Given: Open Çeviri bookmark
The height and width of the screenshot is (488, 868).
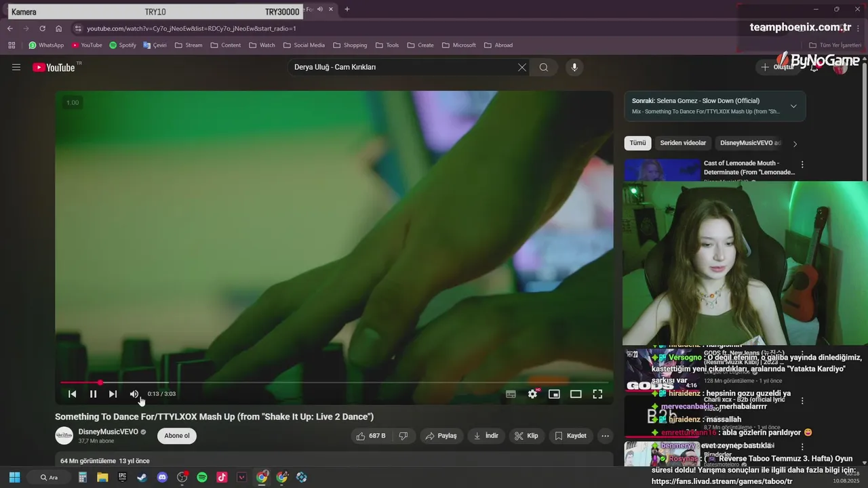Looking at the screenshot, I should click(x=155, y=45).
